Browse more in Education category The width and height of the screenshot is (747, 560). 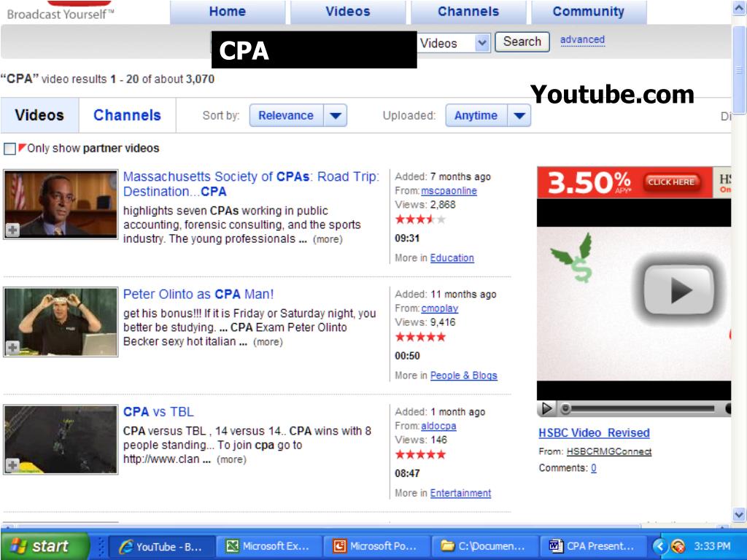tap(452, 258)
